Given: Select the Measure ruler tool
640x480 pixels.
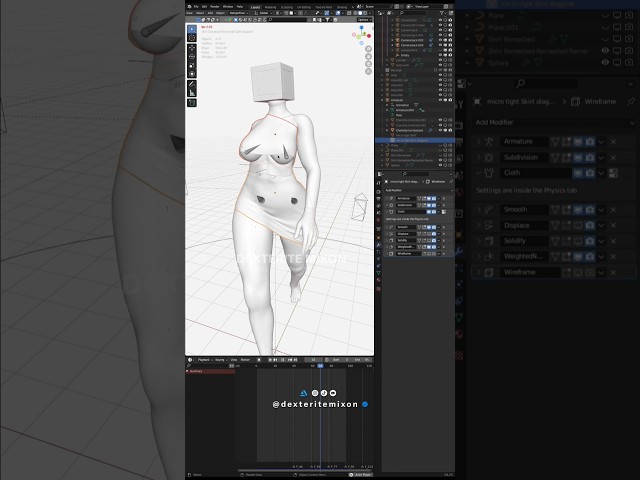Looking at the screenshot, I should point(192,92).
